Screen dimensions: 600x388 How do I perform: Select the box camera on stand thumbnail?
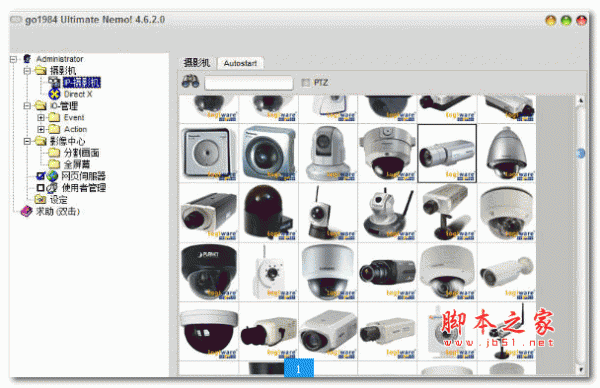pyautogui.click(x=447, y=212)
